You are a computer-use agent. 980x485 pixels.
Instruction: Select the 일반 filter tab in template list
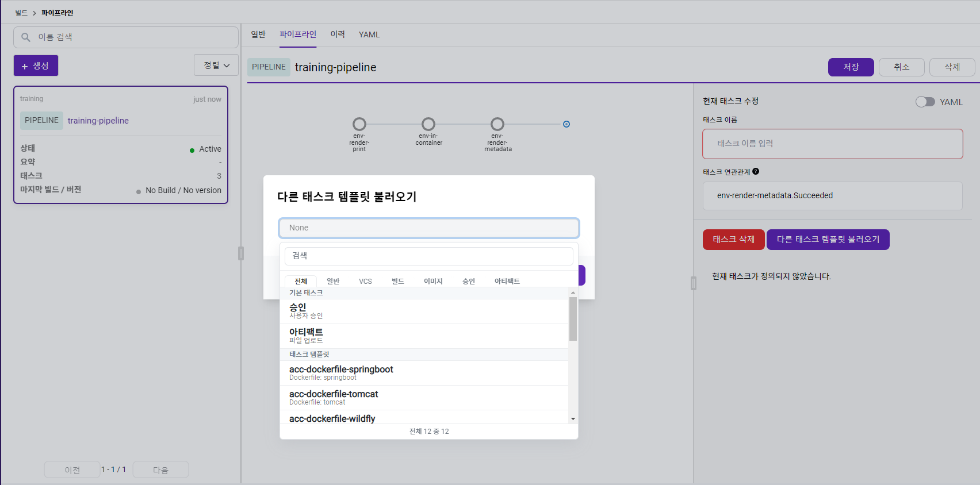(x=333, y=281)
